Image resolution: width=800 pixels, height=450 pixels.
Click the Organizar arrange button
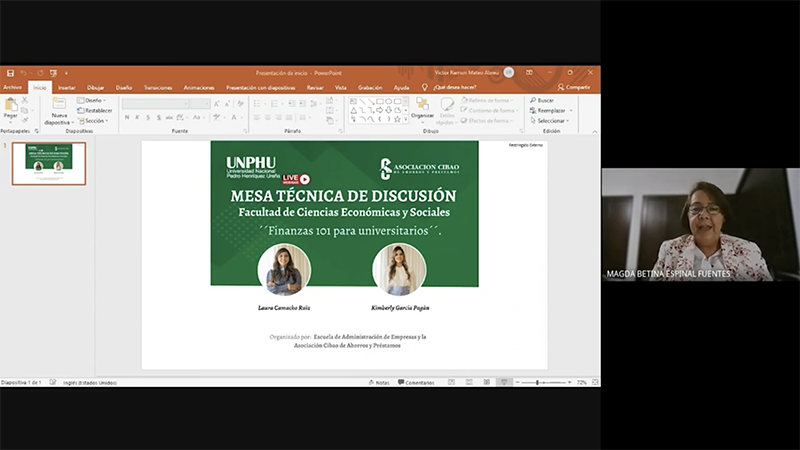click(x=422, y=108)
